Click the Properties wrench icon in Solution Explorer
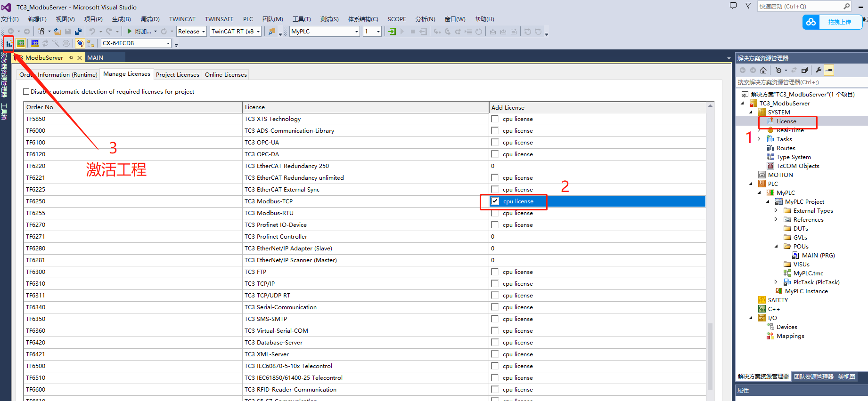This screenshot has width=868, height=401. coord(819,70)
